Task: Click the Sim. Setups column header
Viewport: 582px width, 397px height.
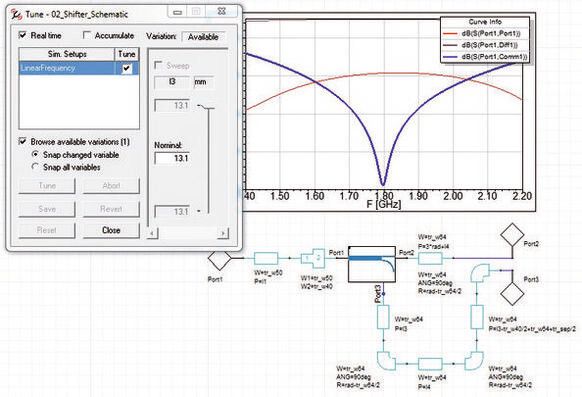Action: (67, 54)
